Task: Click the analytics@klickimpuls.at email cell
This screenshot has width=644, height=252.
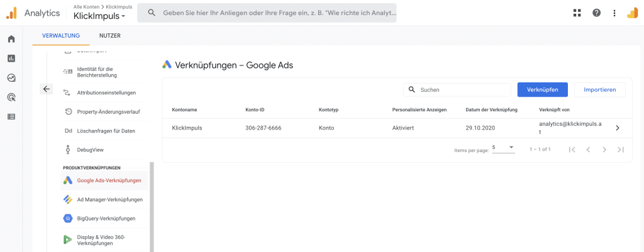Action: pyautogui.click(x=570, y=128)
